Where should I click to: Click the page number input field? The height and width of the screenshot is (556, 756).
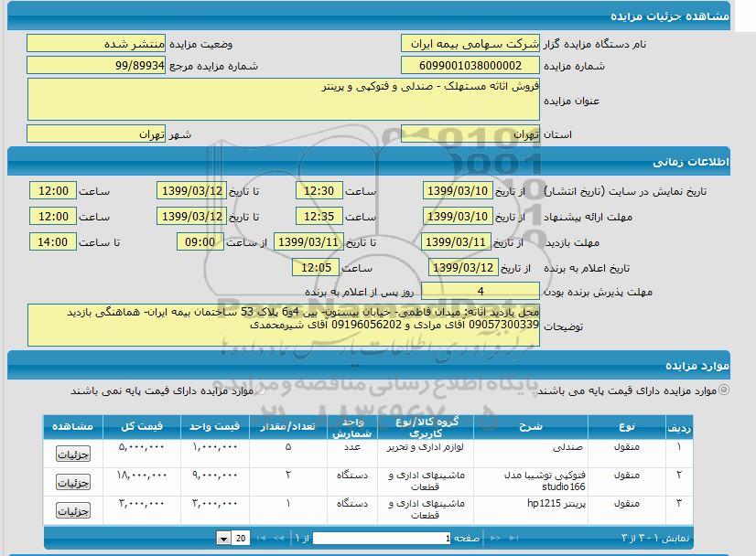(x=382, y=538)
